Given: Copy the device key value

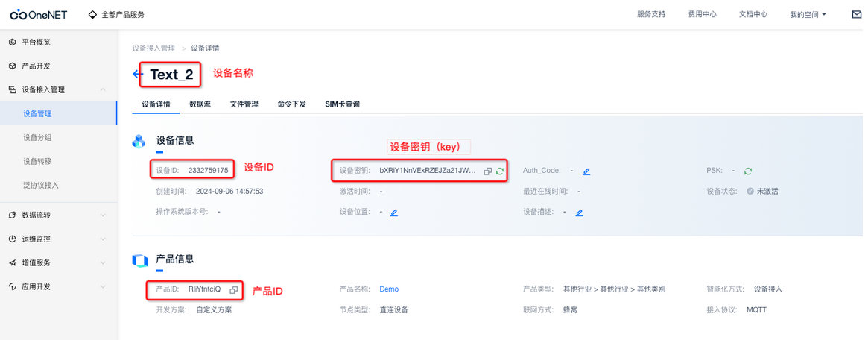Looking at the screenshot, I should (488, 171).
